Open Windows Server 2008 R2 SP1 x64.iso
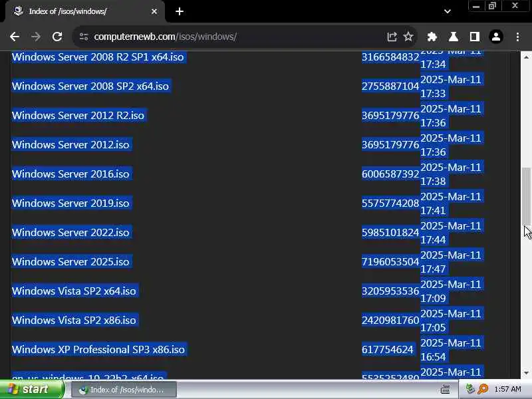Viewport: 532px width, 399px height. tap(98, 57)
